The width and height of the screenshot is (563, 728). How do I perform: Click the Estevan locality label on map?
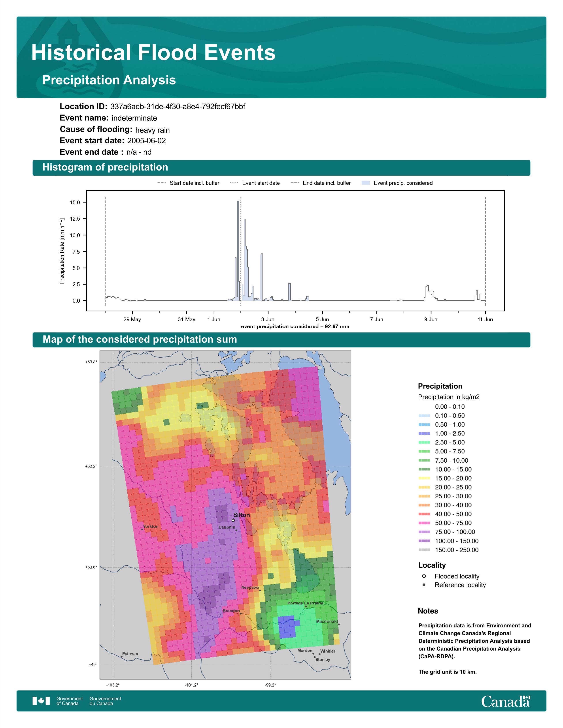[x=130, y=654]
